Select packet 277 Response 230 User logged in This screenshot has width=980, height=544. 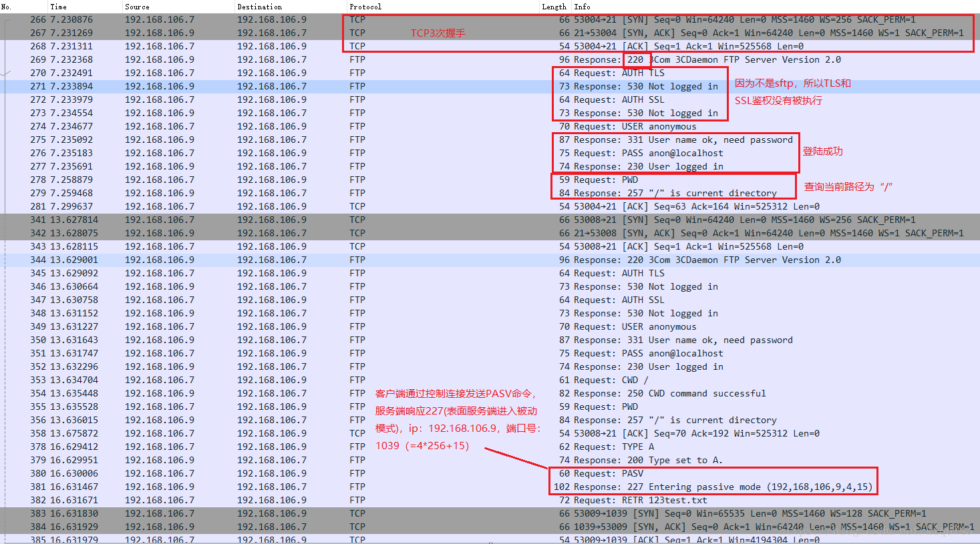click(x=490, y=166)
